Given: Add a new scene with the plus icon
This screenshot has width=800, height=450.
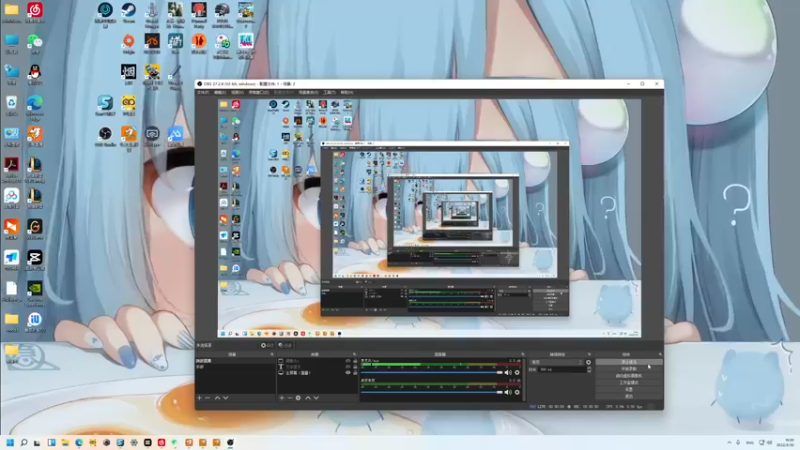Looking at the screenshot, I should (199, 398).
